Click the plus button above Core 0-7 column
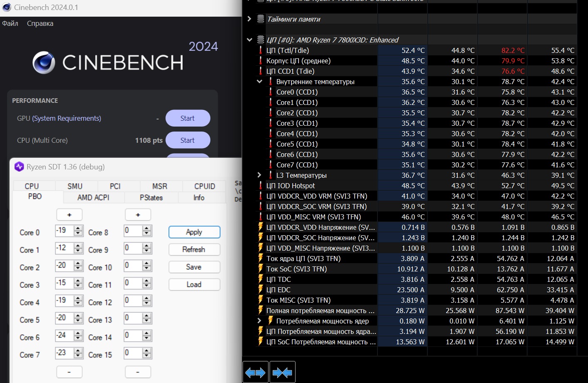Screen dimensions: 588x383 click(x=69, y=215)
